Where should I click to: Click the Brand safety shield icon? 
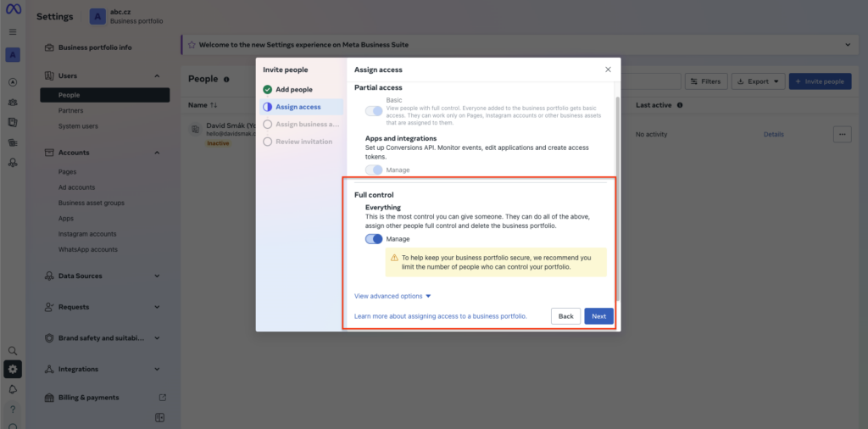[49, 337]
